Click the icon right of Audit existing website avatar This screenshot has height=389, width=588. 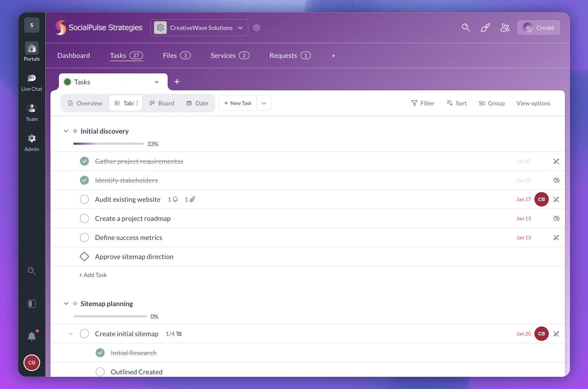click(556, 199)
